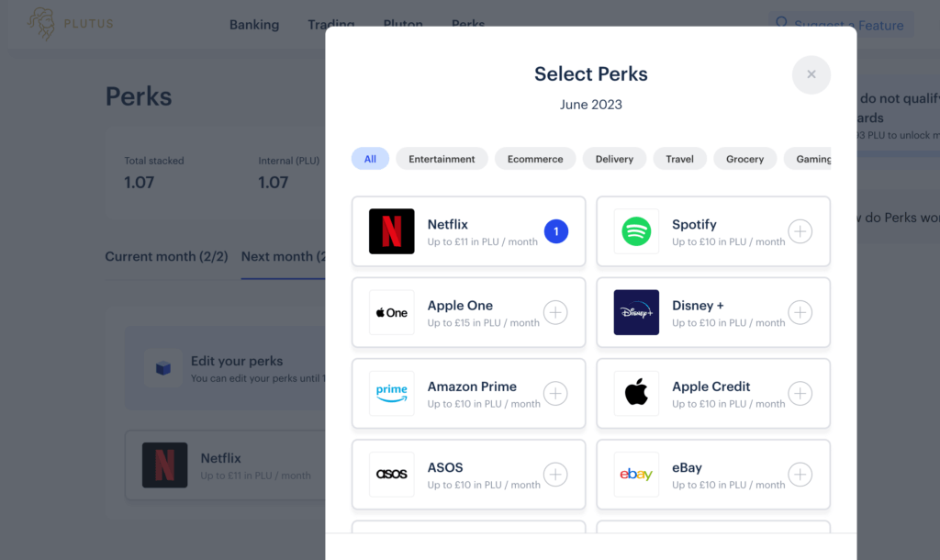Select the Delivery filter chip
Screen dimensions: 940x560
[614, 158]
